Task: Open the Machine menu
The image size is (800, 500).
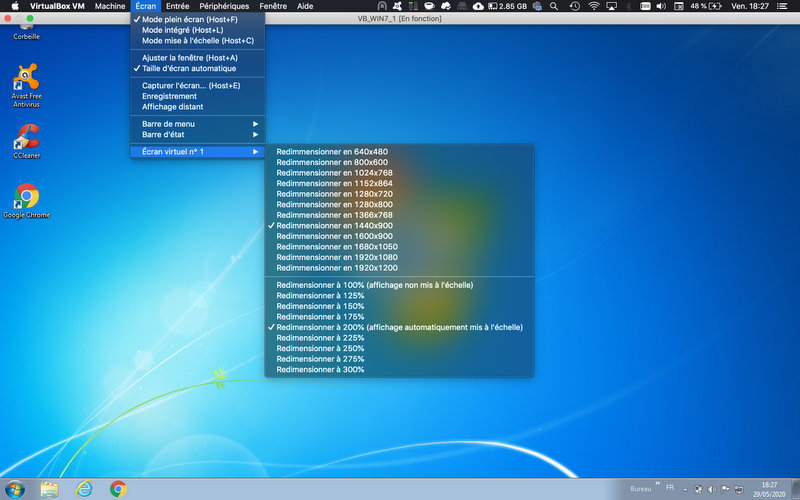Action: (x=110, y=6)
